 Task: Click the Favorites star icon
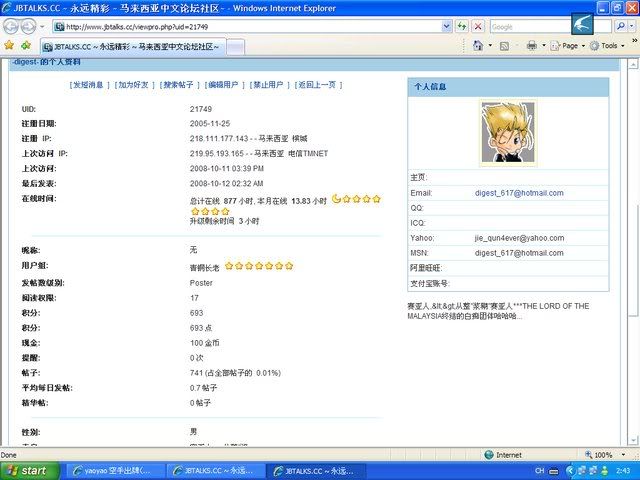[9, 46]
